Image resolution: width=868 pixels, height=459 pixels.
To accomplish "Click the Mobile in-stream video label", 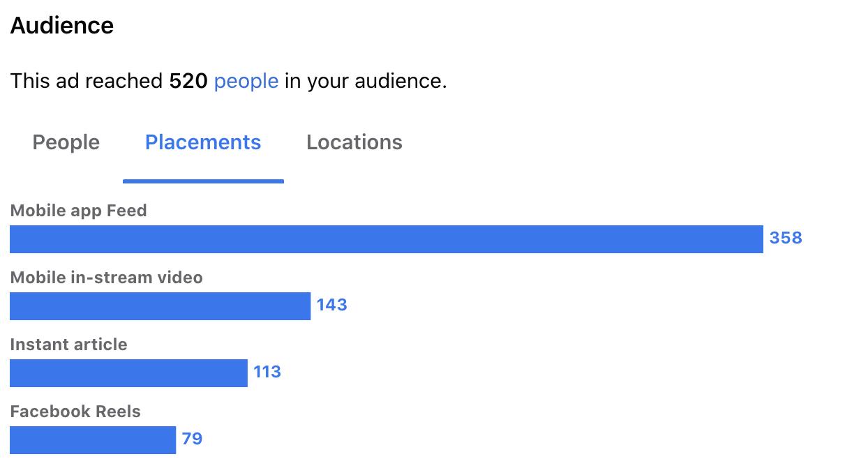I will click(x=107, y=278).
